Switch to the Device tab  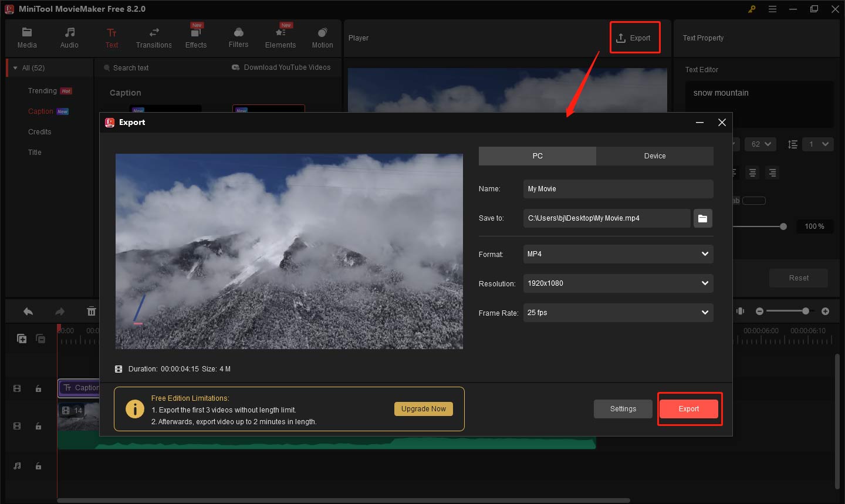click(654, 156)
